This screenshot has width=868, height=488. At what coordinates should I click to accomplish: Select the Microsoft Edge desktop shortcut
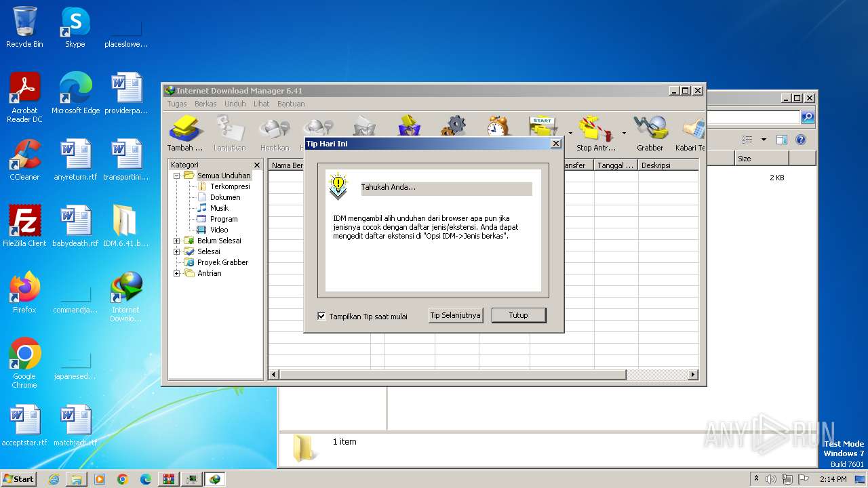point(75,94)
